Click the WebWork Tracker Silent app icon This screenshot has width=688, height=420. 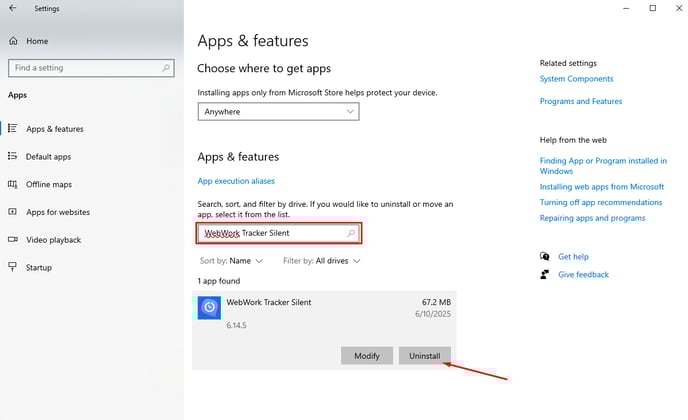pos(209,308)
